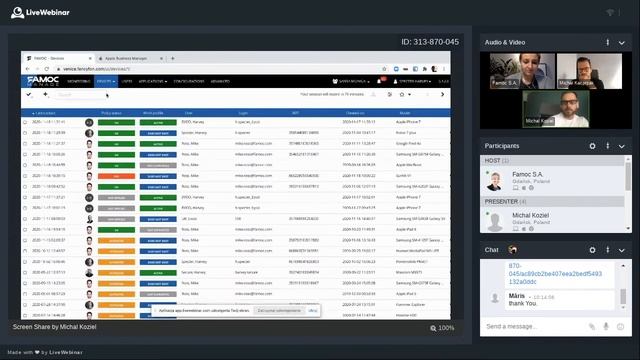640x360 pixels.
Task: Open the browser profile avatar icon
Action: point(434,69)
